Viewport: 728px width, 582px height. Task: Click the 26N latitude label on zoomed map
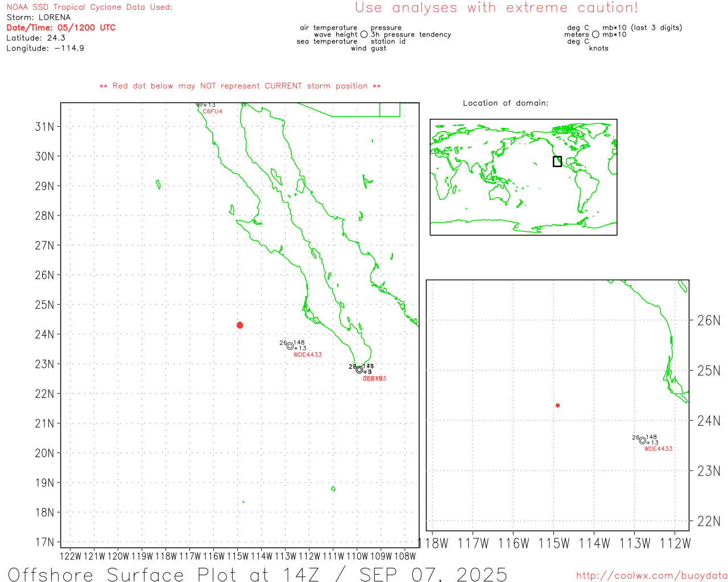709,321
